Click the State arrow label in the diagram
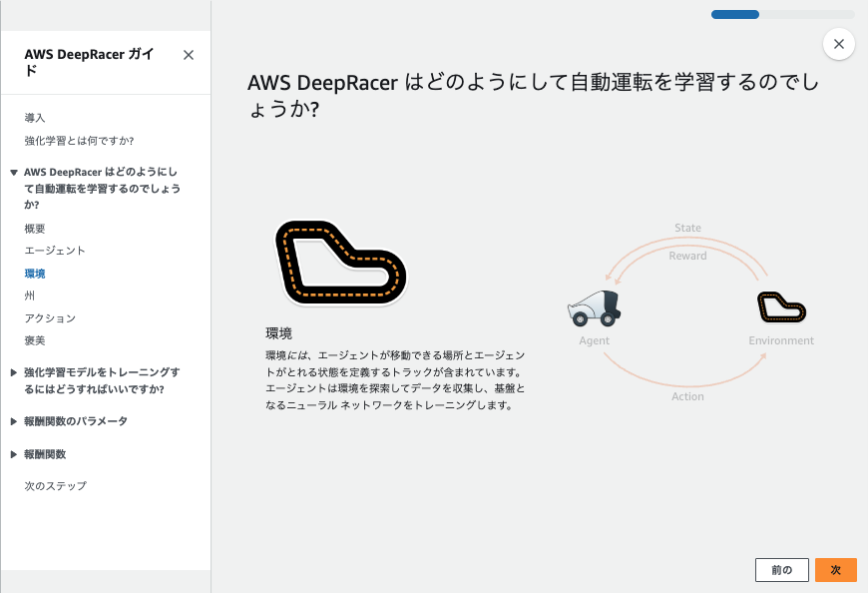Viewport: 868px width, 593px height. (687, 228)
